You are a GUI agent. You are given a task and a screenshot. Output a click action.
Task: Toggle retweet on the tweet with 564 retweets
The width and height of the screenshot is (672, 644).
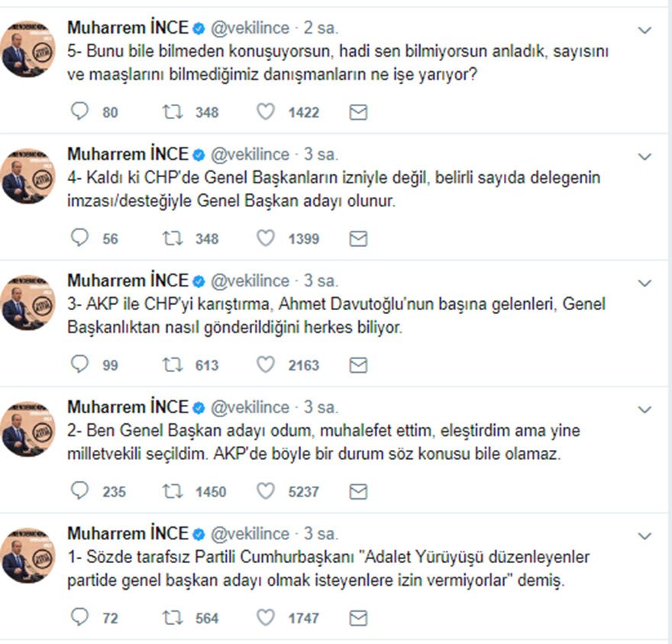[172, 617]
